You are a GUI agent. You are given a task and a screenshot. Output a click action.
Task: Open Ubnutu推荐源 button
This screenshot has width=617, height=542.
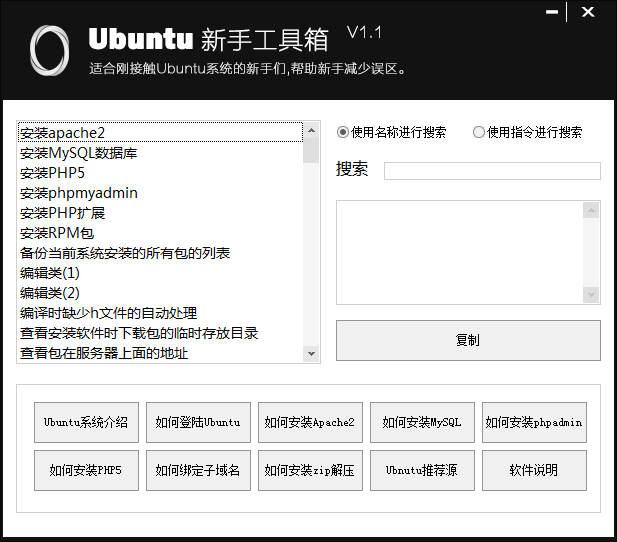(x=422, y=470)
